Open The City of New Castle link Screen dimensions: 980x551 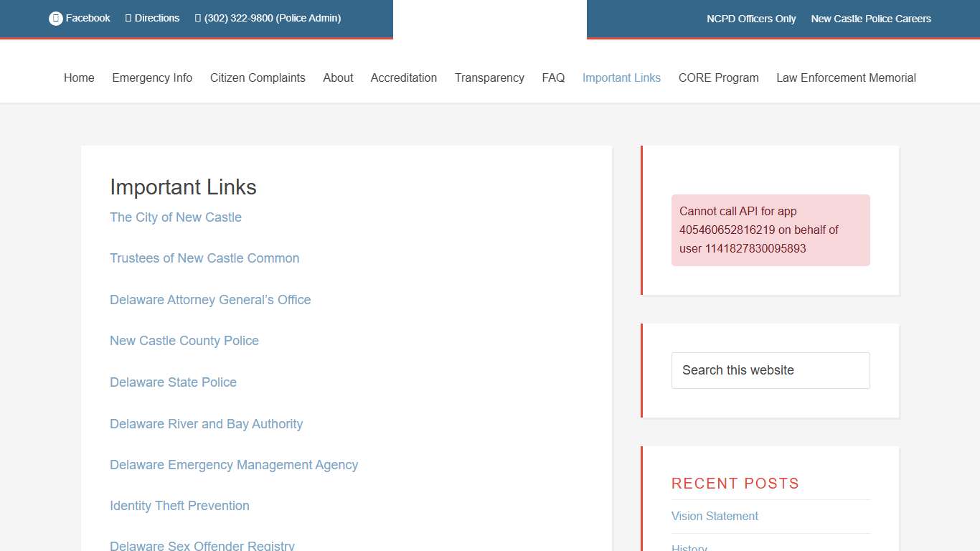click(176, 217)
